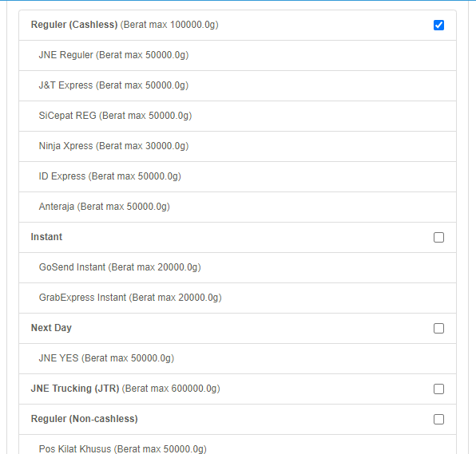
Task: Click the SiCepat REG list item
Action: pyautogui.click(x=237, y=116)
